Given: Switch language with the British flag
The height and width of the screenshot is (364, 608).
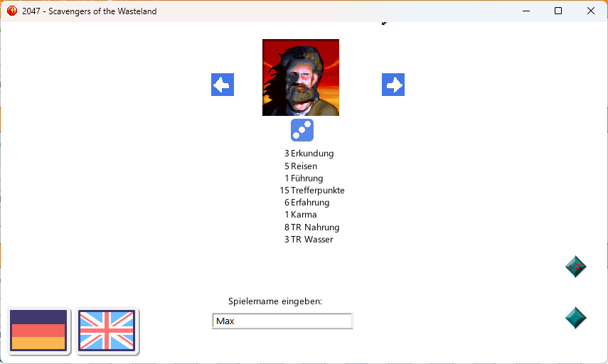Looking at the screenshot, I should tap(107, 331).
